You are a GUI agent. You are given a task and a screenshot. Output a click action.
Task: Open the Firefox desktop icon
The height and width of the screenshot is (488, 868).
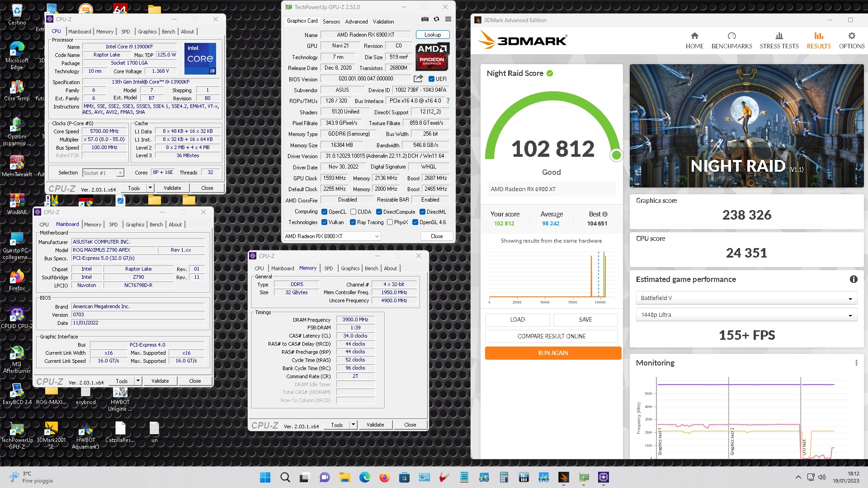17,280
